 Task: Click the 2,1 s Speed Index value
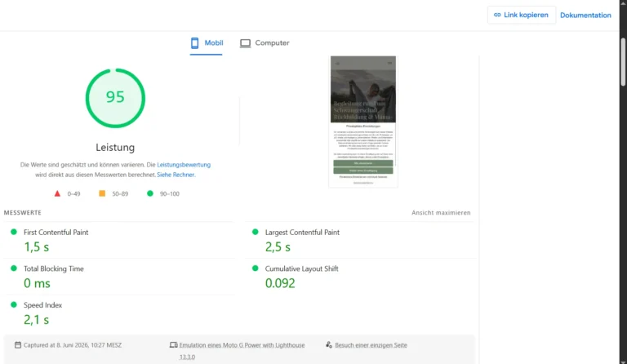[x=37, y=320]
